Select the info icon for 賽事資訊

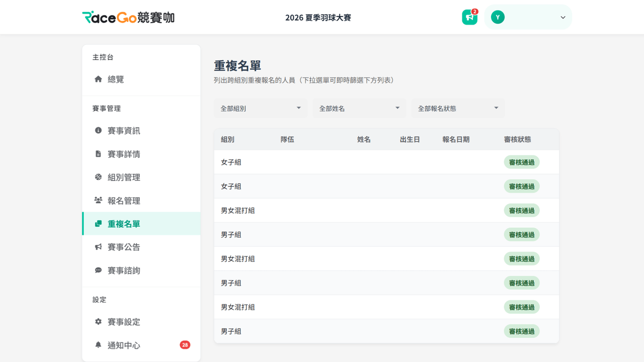coord(98,130)
